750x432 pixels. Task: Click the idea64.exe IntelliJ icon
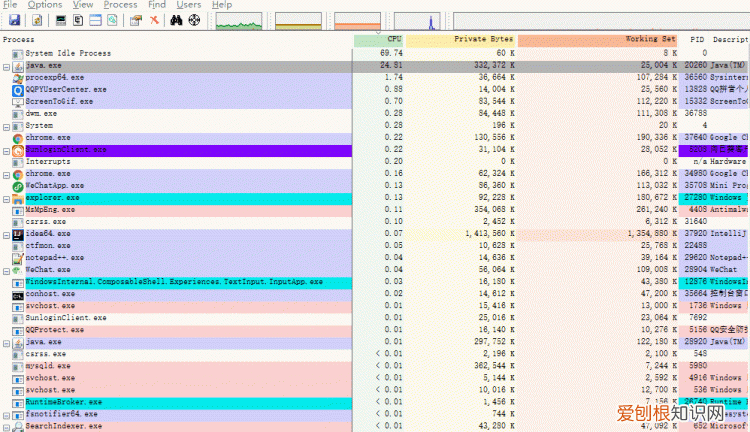(18, 235)
